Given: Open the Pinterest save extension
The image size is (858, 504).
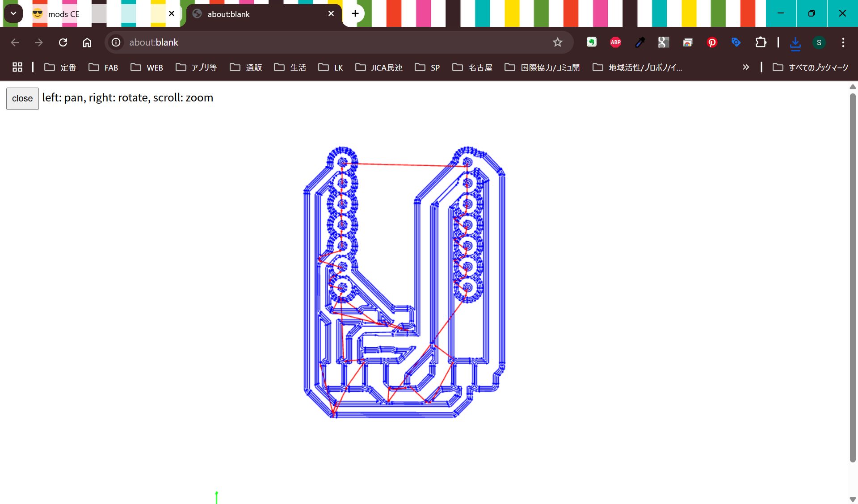Looking at the screenshot, I should [x=712, y=42].
